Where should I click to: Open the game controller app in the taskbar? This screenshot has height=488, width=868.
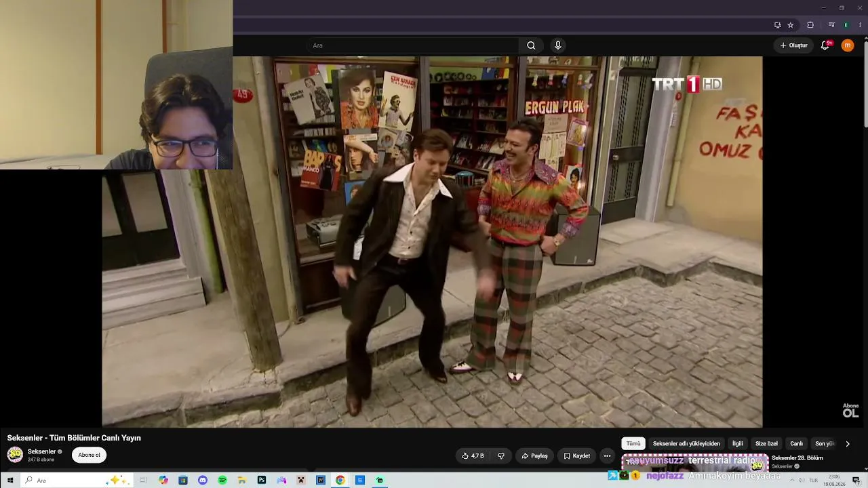pyautogui.click(x=281, y=481)
